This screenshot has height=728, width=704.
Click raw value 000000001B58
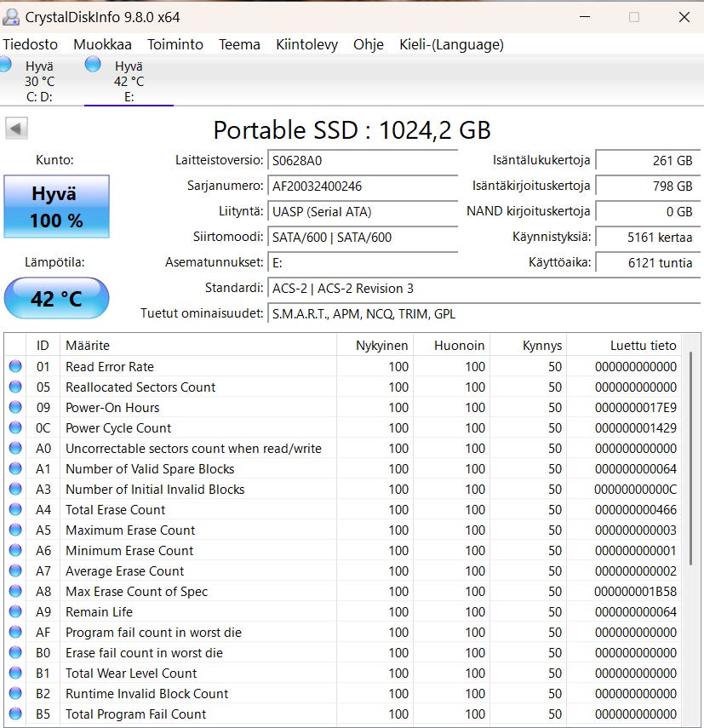636,592
